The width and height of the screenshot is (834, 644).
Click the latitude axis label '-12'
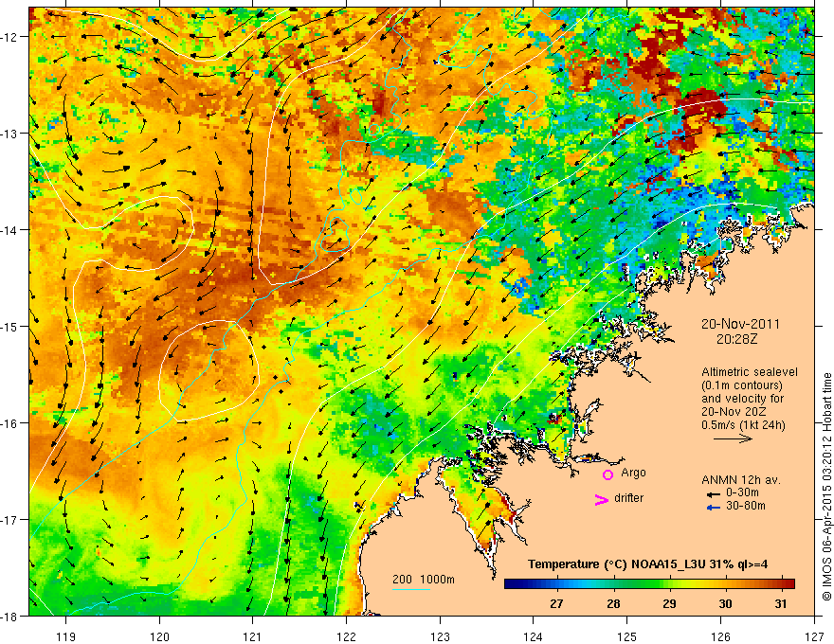(x=9, y=37)
